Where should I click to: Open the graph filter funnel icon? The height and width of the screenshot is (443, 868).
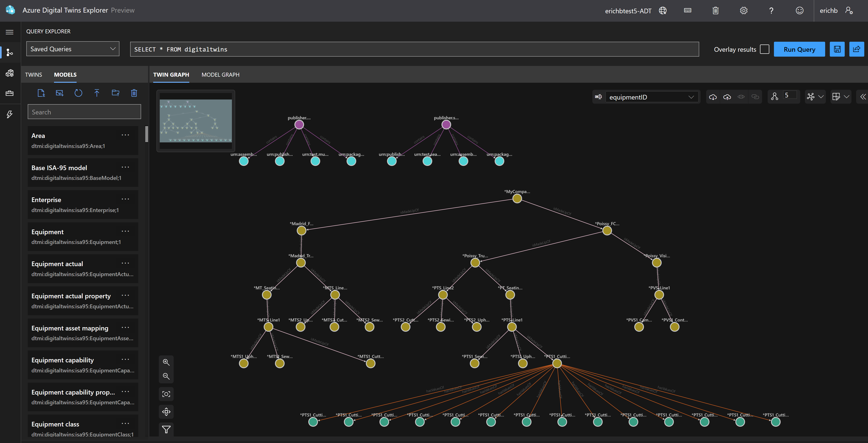tap(166, 429)
